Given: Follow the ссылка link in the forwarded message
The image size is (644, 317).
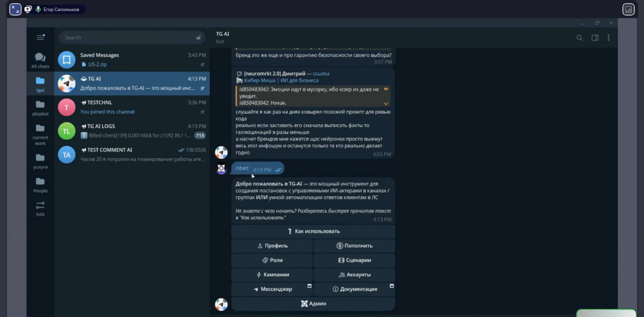Looking at the screenshot, I should pyautogui.click(x=321, y=73).
